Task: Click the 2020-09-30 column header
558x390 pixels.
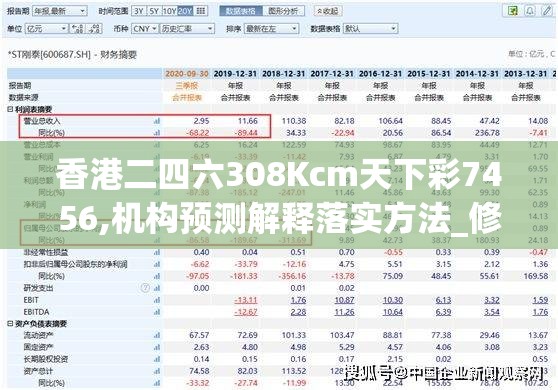Action: pos(187,74)
